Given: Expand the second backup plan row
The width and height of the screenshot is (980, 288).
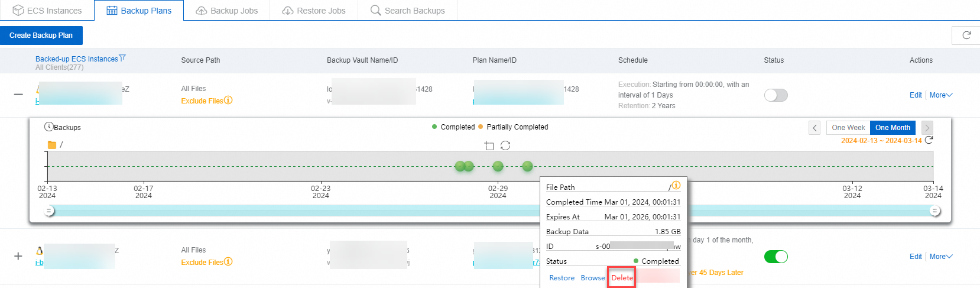Looking at the screenshot, I should tap(18, 256).
